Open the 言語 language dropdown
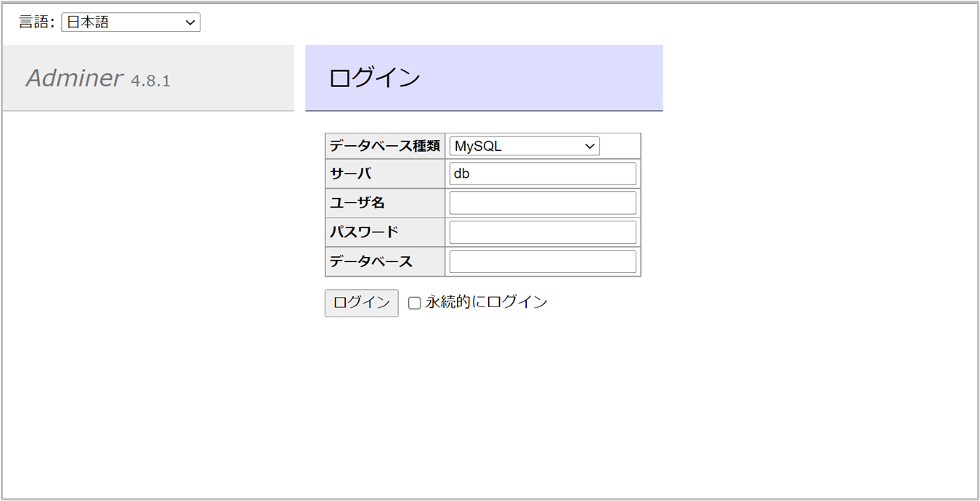The height and width of the screenshot is (501, 980). click(x=130, y=23)
